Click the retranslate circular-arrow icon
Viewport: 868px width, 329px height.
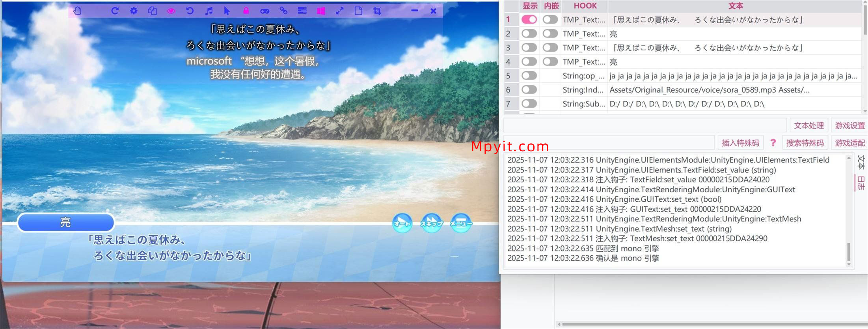click(x=115, y=11)
